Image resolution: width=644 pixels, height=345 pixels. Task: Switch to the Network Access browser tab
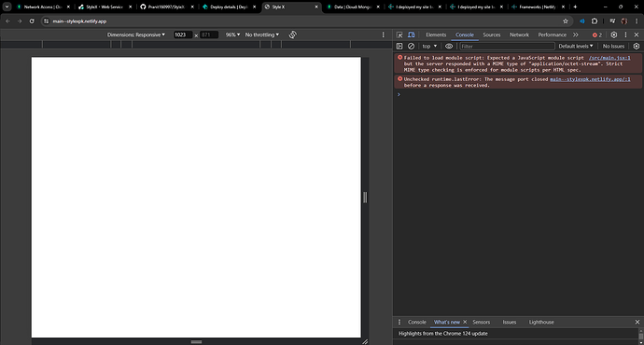click(x=42, y=7)
